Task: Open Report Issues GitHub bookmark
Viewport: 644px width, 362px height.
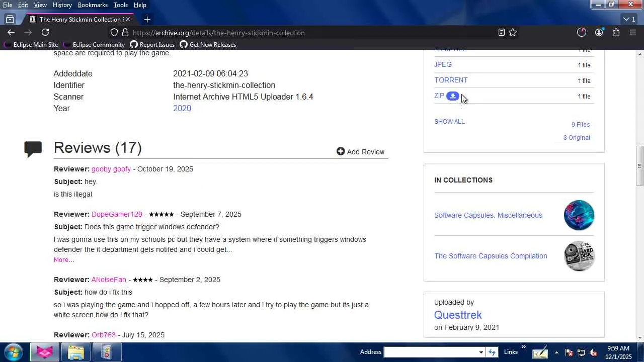Action: click(x=152, y=45)
